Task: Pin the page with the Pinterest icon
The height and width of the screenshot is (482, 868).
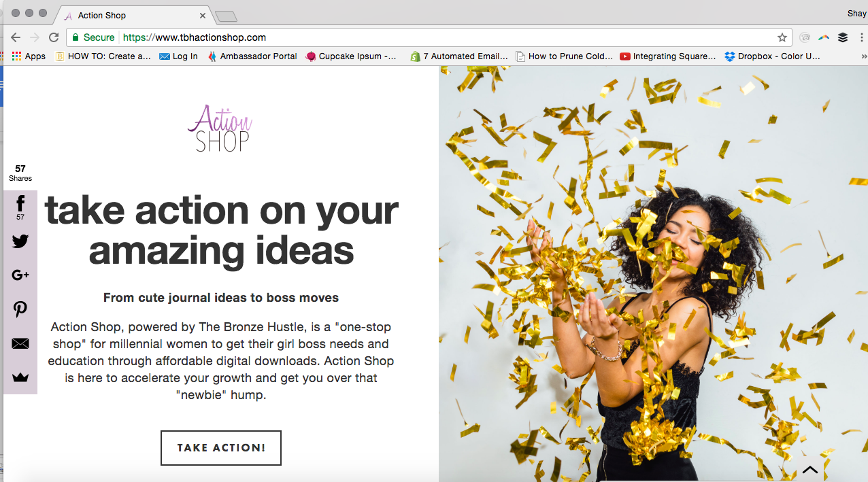Action: click(20, 309)
